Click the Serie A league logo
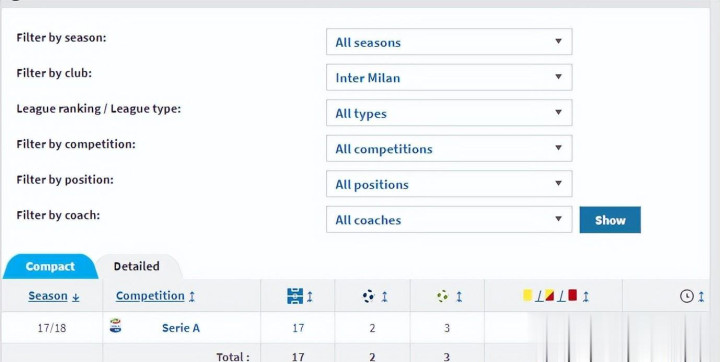 coord(116,326)
